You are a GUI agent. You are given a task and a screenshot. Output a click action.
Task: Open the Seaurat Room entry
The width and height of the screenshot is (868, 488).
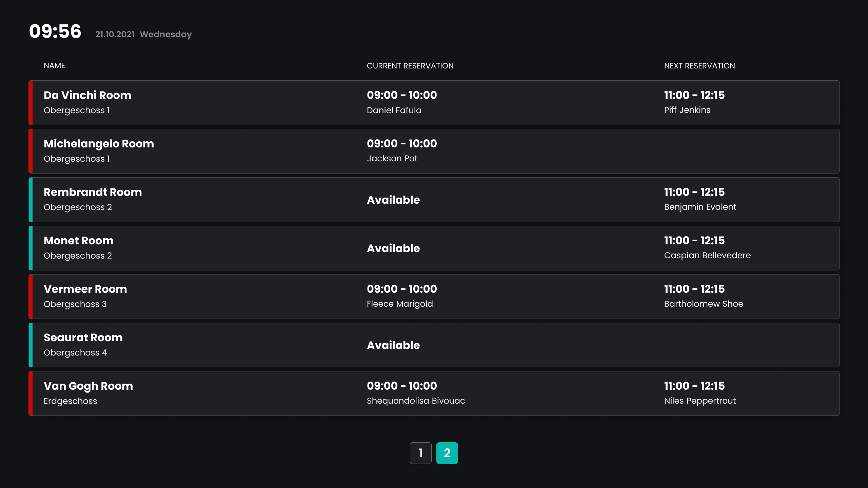tap(83, 338)
